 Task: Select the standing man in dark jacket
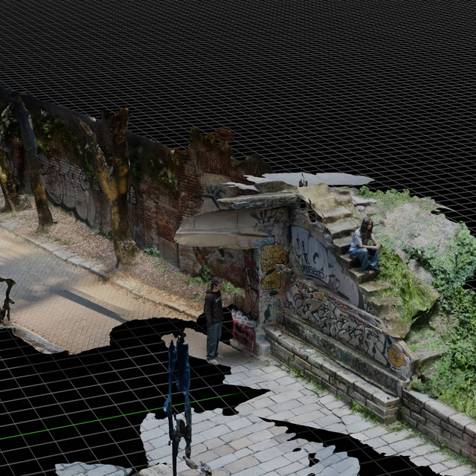click(213, 317)
